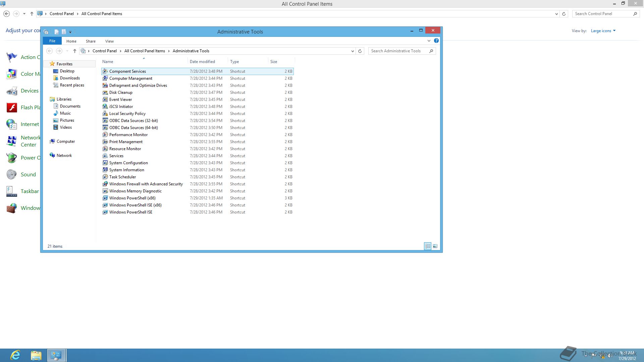This screenshot has height=362, width=644.
Task: Click the help question mark icon
Action: (x=436, y=41)
